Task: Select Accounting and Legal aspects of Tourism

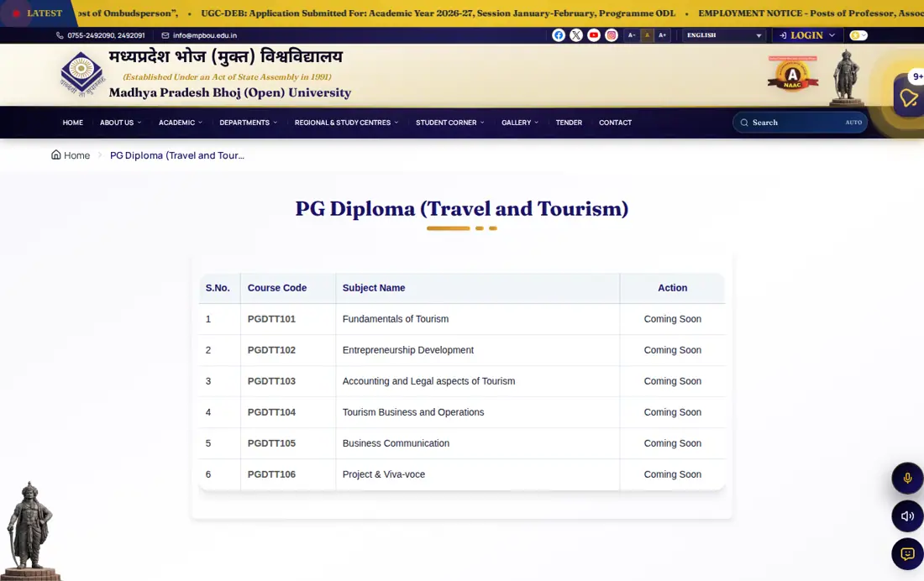Action: click(428, 381)
